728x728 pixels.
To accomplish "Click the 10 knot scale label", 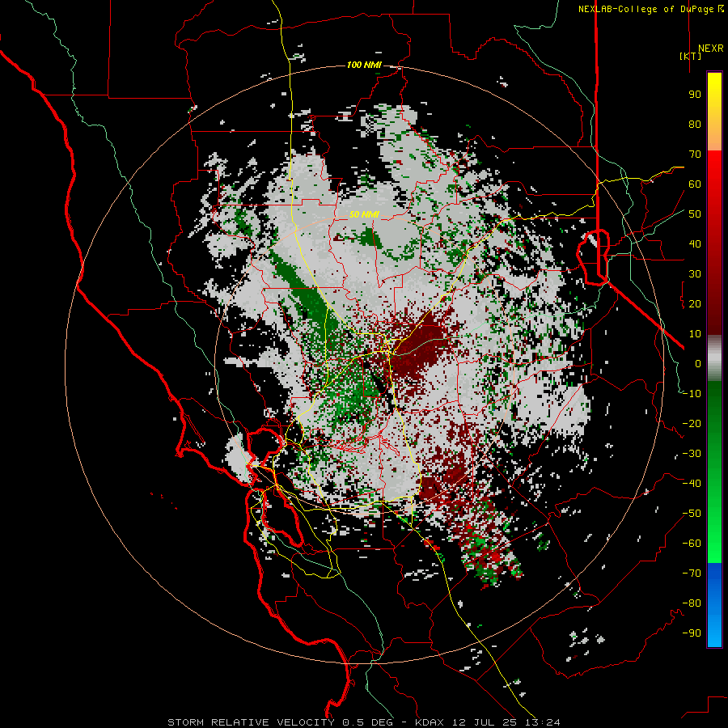I will point(695,334).
